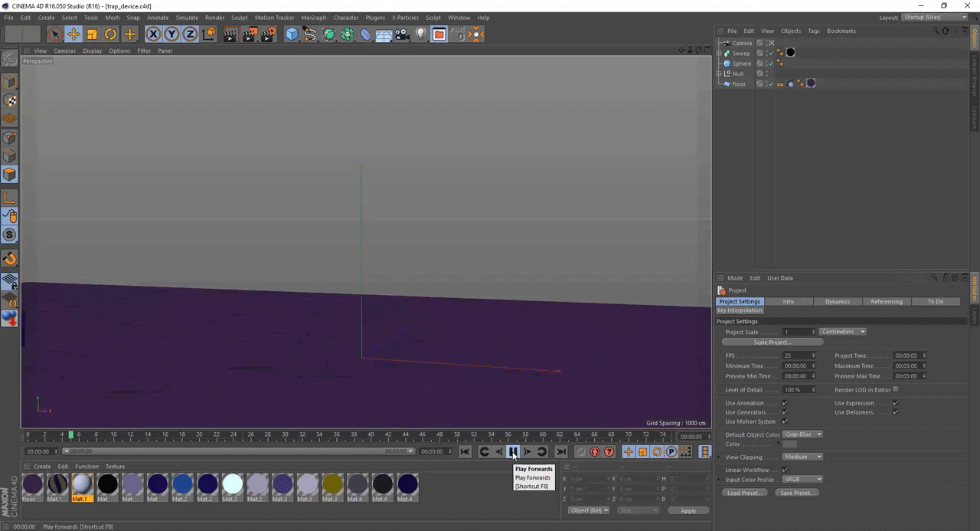
Task: Add a camera object from toolbar
Action: pyautogui.click(x=402, y=34)
